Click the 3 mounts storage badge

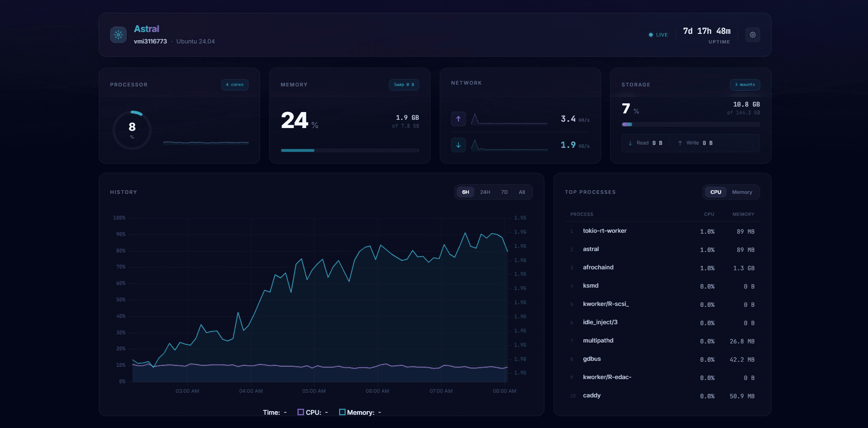(x=745, y=85)
